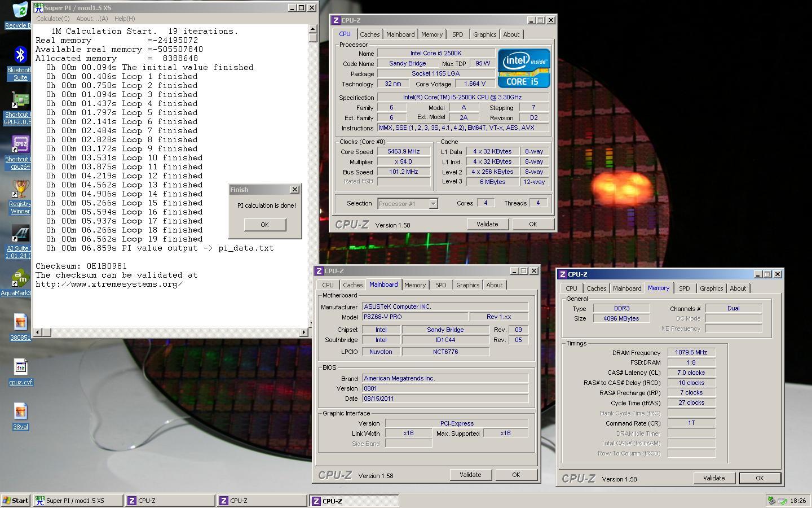Launch the cpuz64 shortcut icon
This screenshot has width=812, height=508.
(20, 144)
